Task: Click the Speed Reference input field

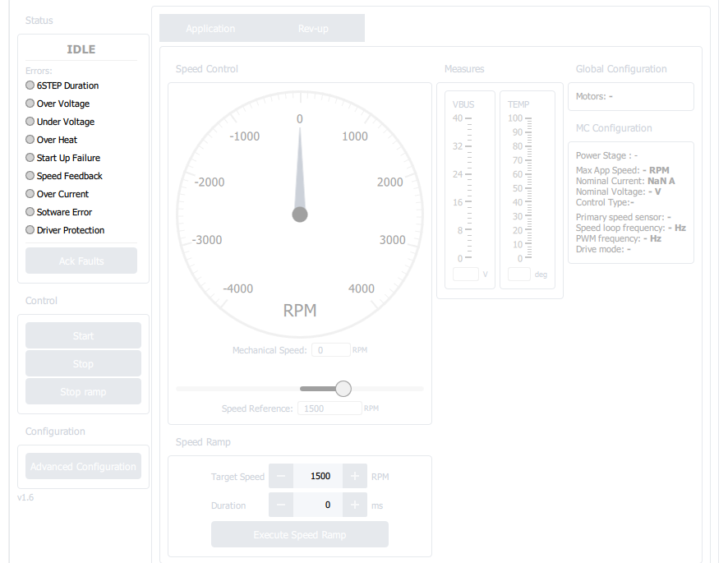Action: pyautogui.click(x=329, y=408)
